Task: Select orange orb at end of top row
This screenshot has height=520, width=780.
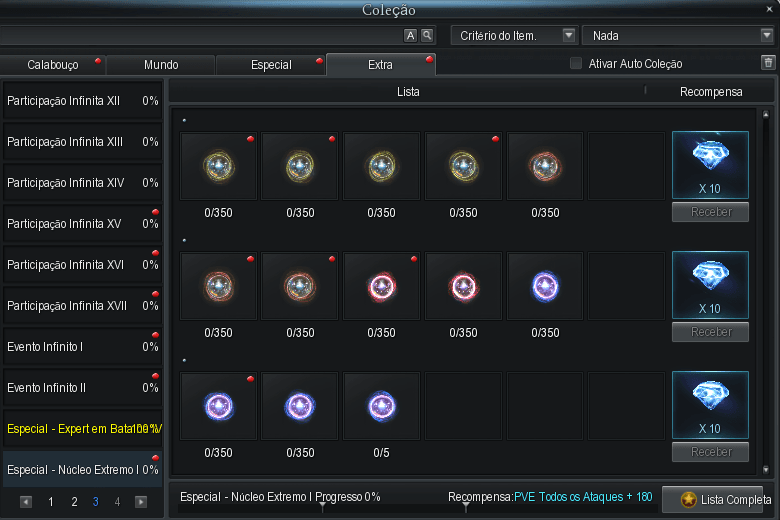Action: tap(545, 166)
